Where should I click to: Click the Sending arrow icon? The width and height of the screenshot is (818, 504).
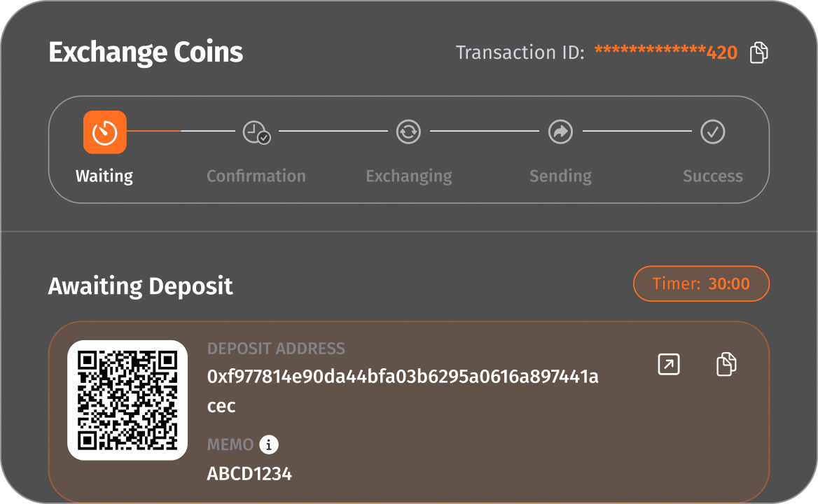(560, 132)
